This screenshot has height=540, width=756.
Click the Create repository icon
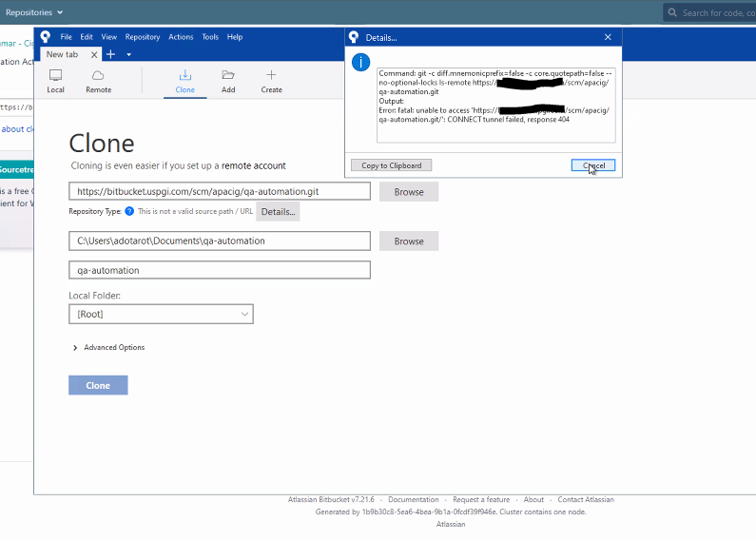pyautogui.click(x=271, y=81)
